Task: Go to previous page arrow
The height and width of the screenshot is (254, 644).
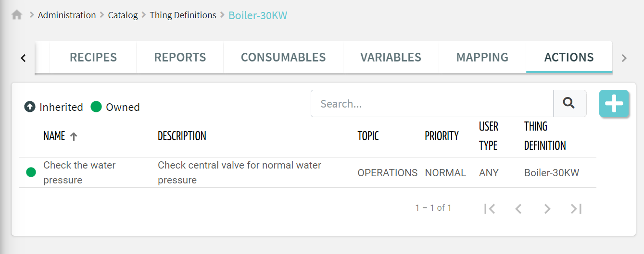Action: [518, 208]
